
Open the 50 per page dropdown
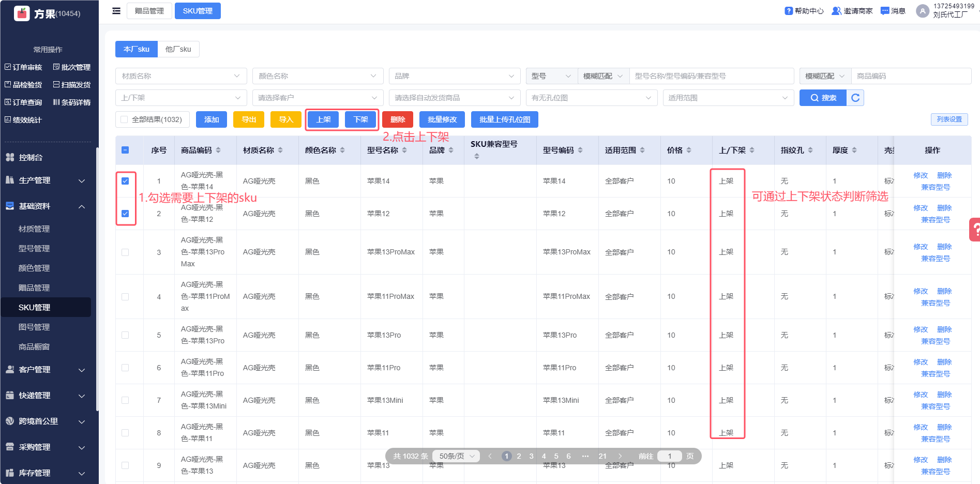[456, 456]
